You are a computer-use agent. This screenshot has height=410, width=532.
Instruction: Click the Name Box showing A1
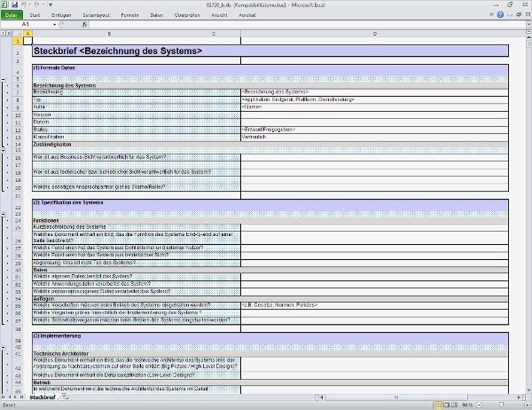click(x=26, y=24)
